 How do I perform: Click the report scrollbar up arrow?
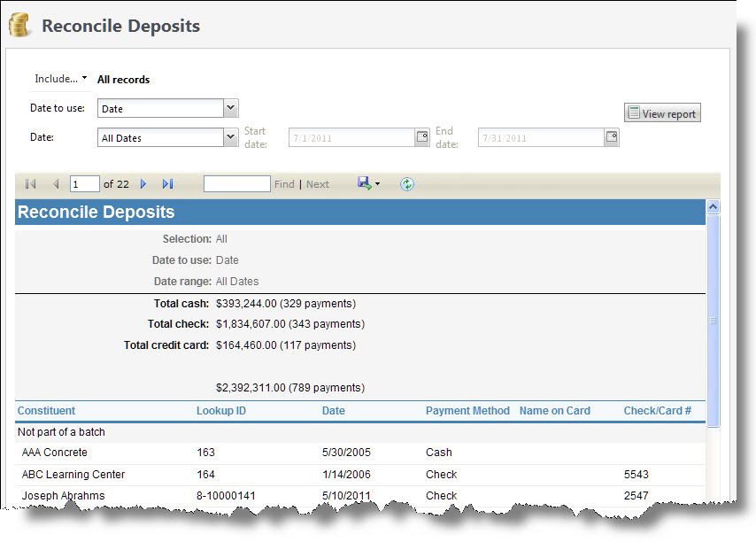[713, 207]
